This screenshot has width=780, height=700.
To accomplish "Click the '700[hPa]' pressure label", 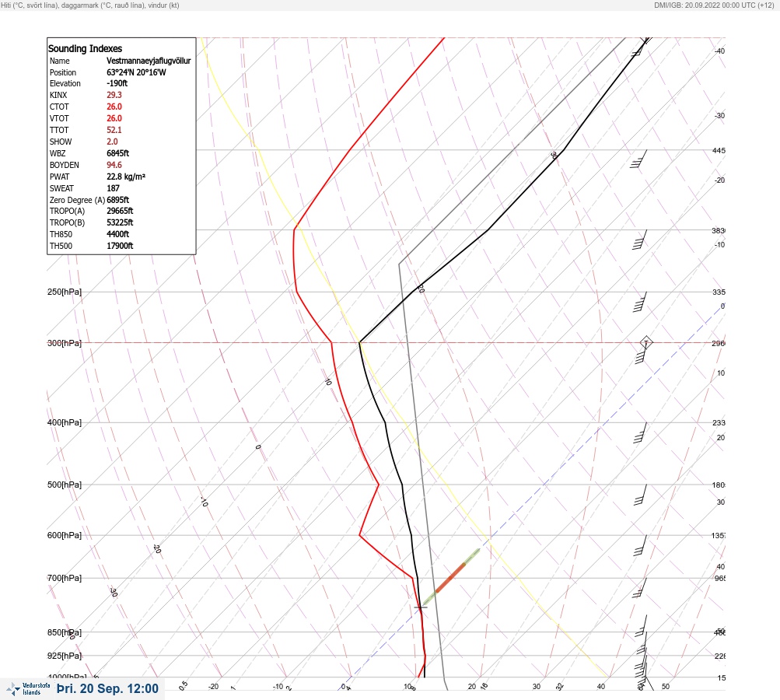I will (x=65, y=578).
